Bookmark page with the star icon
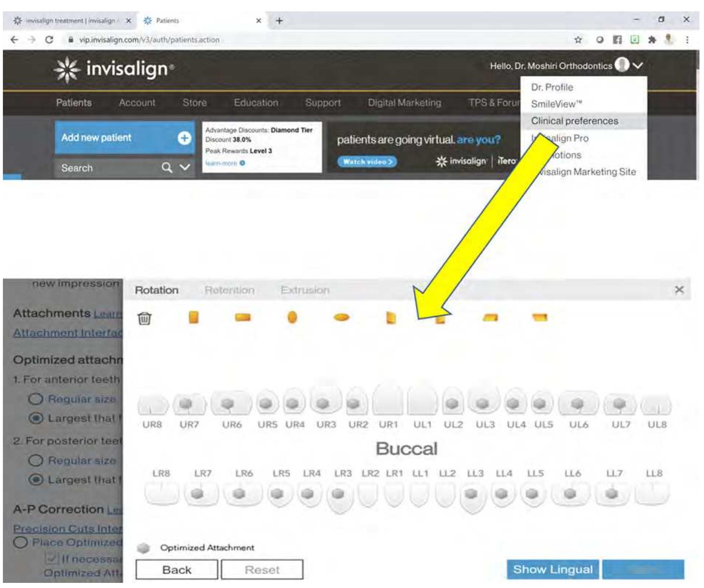The width and height of the screenshot is (704, 588). tap(578, 40)
